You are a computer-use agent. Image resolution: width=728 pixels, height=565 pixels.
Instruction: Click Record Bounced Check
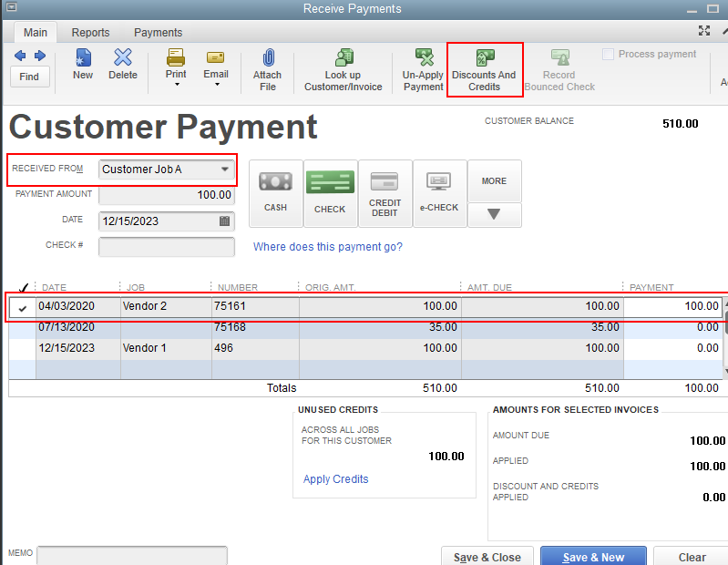click(x=559, y=69)
